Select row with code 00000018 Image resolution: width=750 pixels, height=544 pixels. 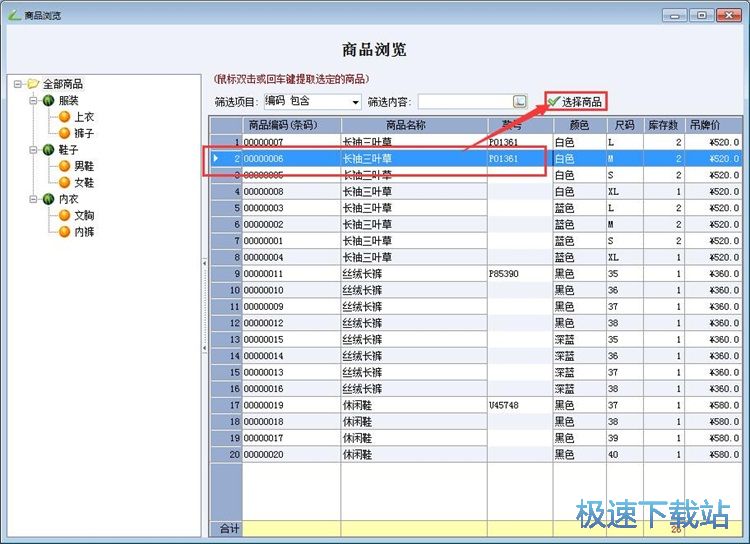click(476, 422)
